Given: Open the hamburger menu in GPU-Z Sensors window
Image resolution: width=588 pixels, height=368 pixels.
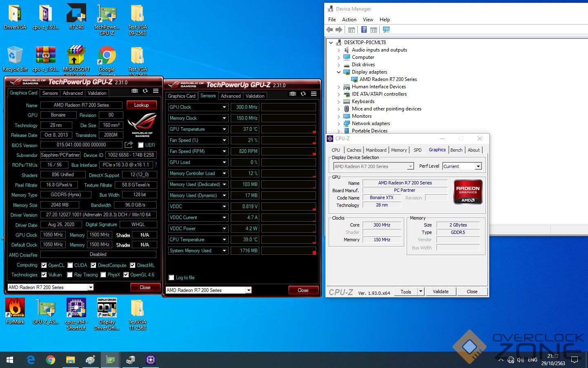Looking at the screenshot, I should click(x=314, y=94).
